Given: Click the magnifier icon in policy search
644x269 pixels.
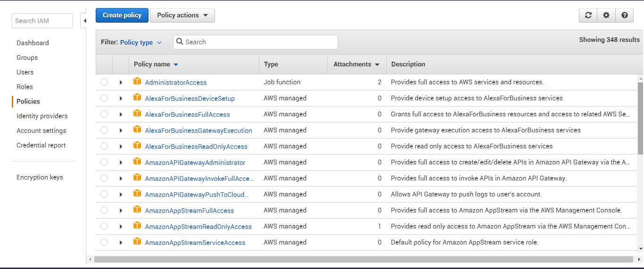Looking at the screenshot, I should pos(180,42).
